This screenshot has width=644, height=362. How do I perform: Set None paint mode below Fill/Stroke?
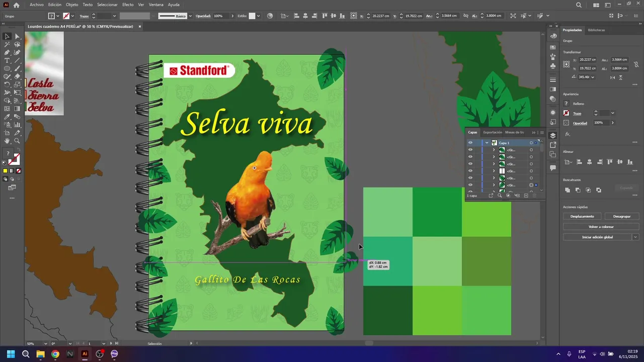[x=19, y=171]
